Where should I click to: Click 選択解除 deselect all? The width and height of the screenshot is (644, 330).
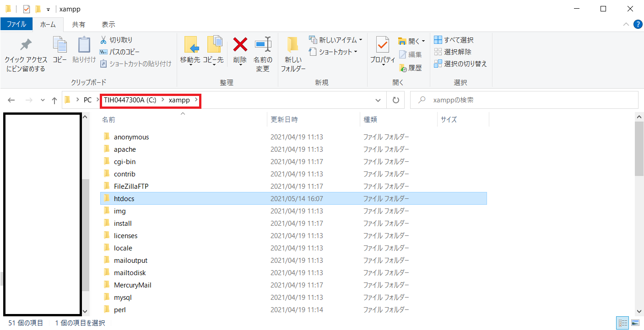[x=452, y=52]
